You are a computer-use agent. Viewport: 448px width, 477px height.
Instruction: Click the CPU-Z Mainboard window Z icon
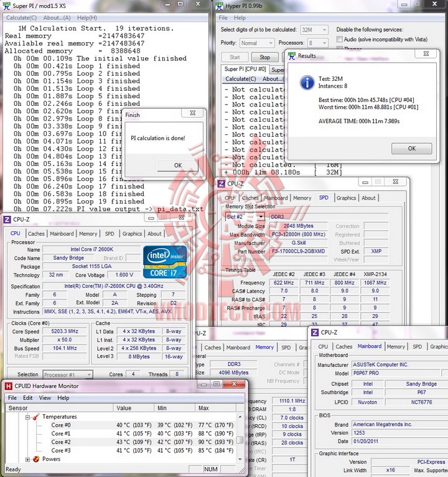click(x=315, y=333)
